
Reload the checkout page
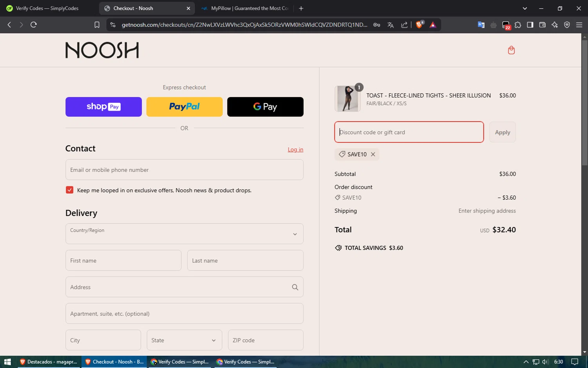[x=34, y=25]
